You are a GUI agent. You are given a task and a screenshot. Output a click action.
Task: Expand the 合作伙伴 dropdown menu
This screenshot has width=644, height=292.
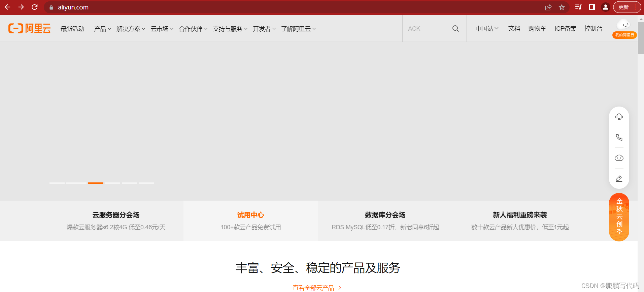click(193, 29)
